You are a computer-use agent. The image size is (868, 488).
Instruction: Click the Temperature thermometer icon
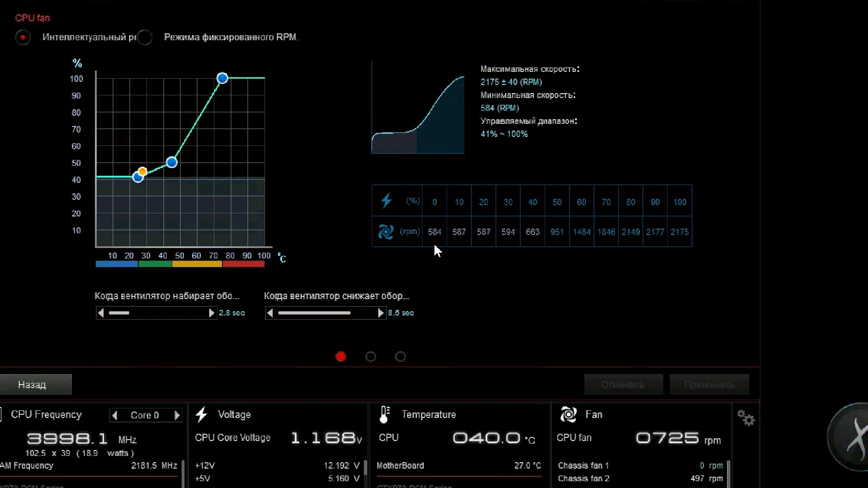coord(384,414)
